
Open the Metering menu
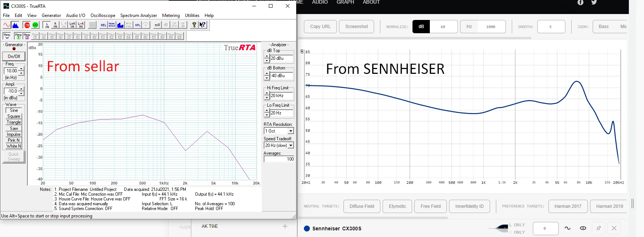tap(171, 16)
